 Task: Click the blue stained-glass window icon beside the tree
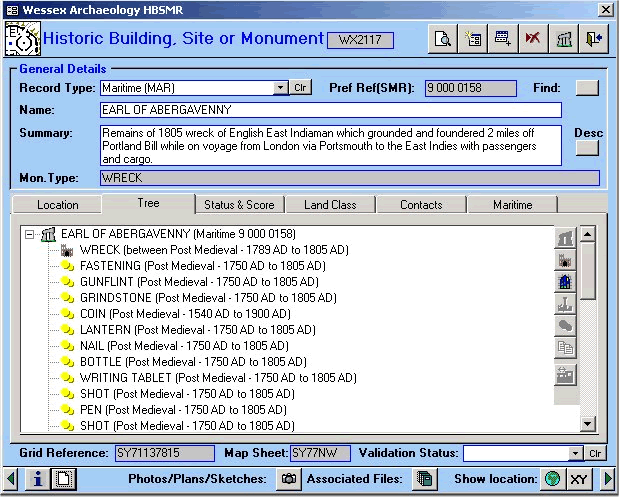point(565,283)
